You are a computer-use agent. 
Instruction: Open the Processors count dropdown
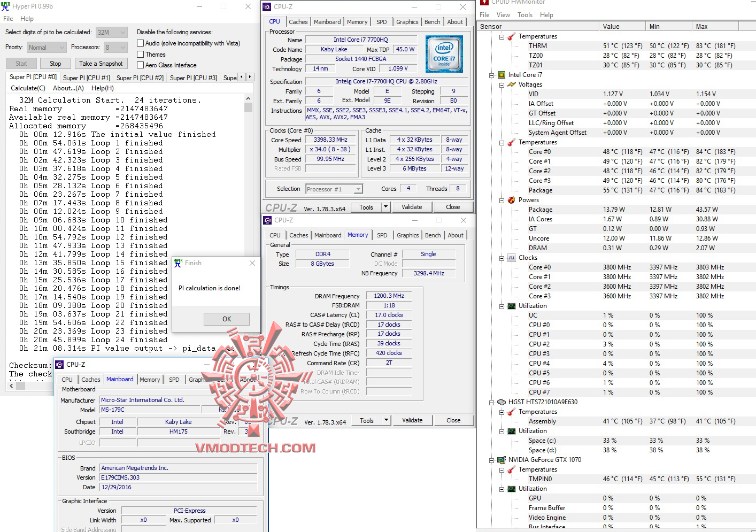(115, 47)
